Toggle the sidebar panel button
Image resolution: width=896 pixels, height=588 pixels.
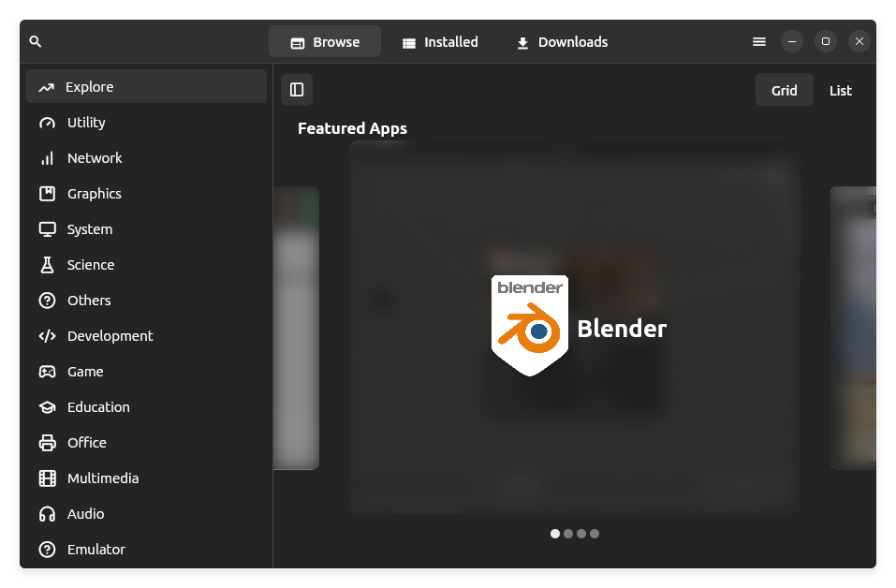pyautogui.click(x=297, y=90)
